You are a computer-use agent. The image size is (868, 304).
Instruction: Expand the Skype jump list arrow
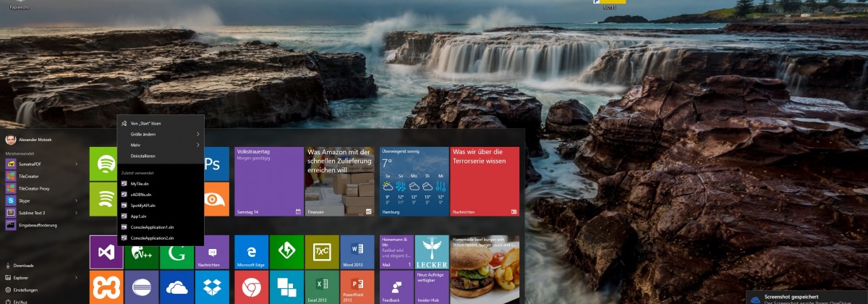[x=77, y=200]
